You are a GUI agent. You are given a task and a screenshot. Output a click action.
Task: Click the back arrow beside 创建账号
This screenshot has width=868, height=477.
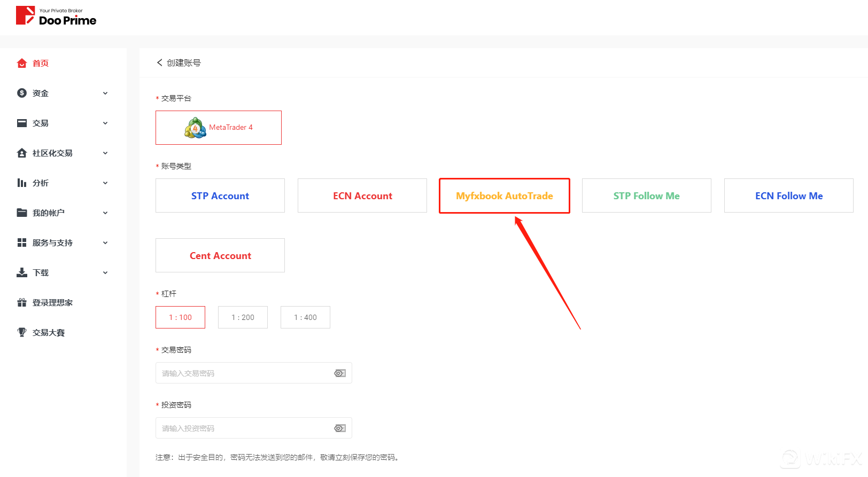coord(159,62)
